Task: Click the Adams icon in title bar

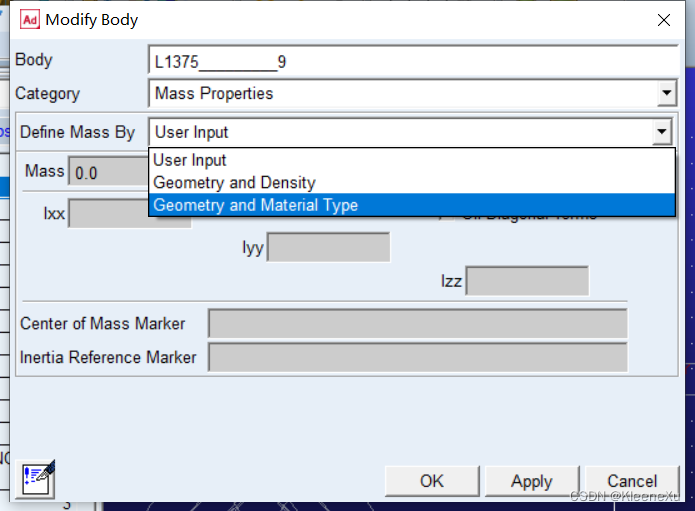Action: pos(30,20)
